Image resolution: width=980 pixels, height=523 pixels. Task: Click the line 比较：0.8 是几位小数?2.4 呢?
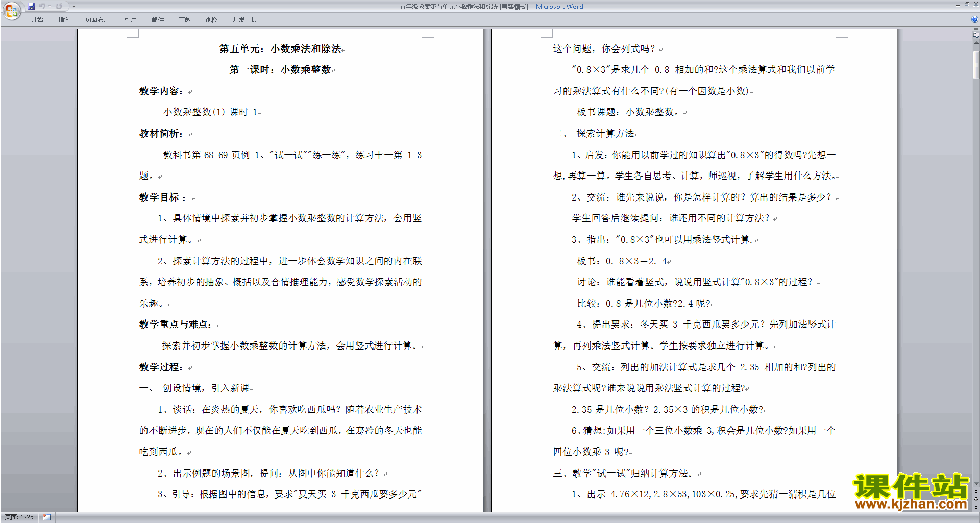(x=644, y=304)
